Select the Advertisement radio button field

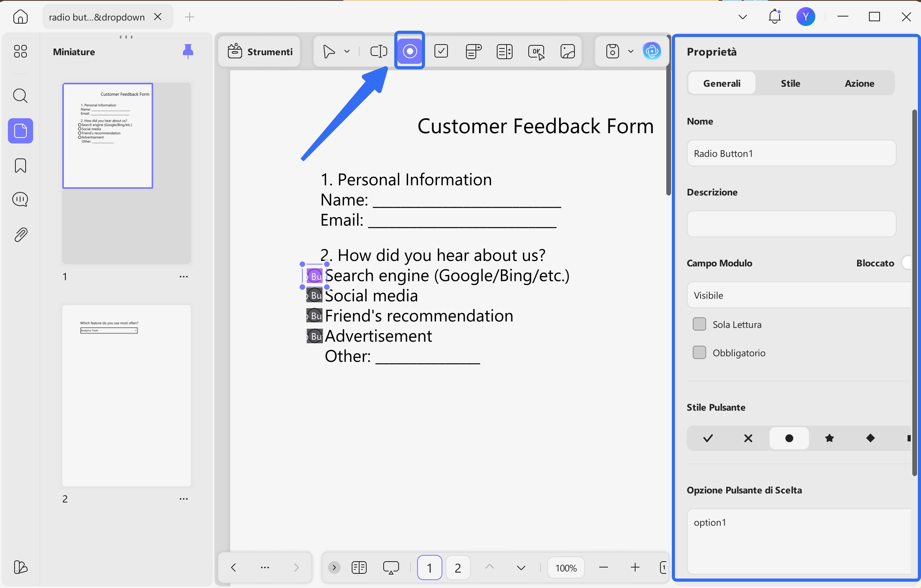pos(315,336)
